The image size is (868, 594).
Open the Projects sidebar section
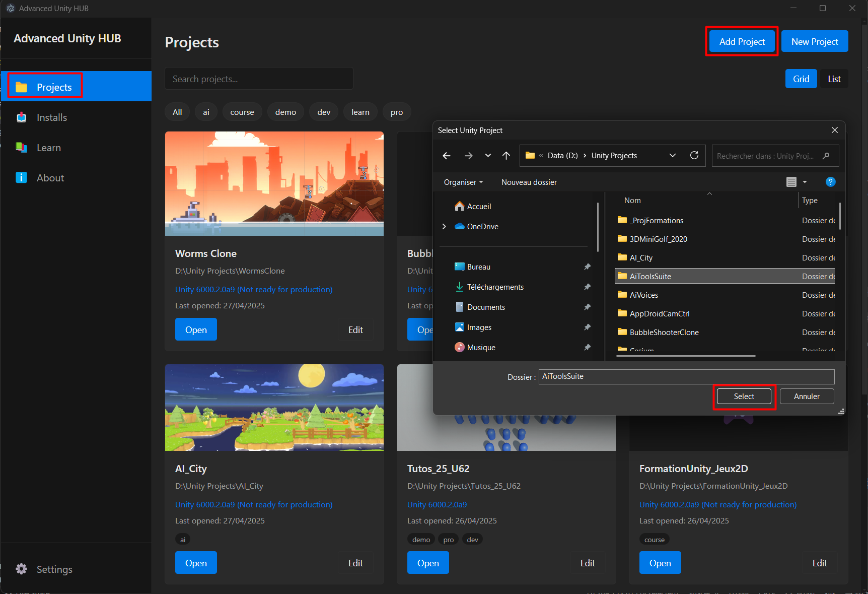pyautogui.click(x=76, y=87)
